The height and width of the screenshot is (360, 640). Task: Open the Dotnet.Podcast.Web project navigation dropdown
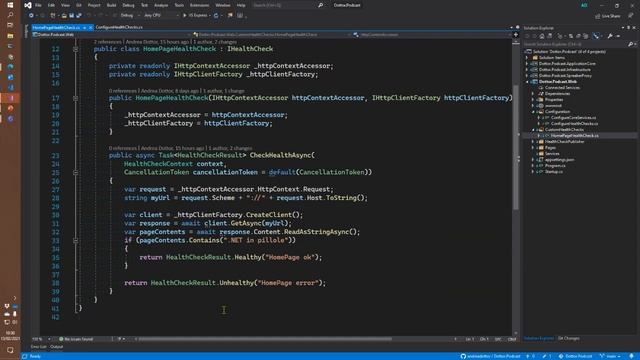(112, 35)
